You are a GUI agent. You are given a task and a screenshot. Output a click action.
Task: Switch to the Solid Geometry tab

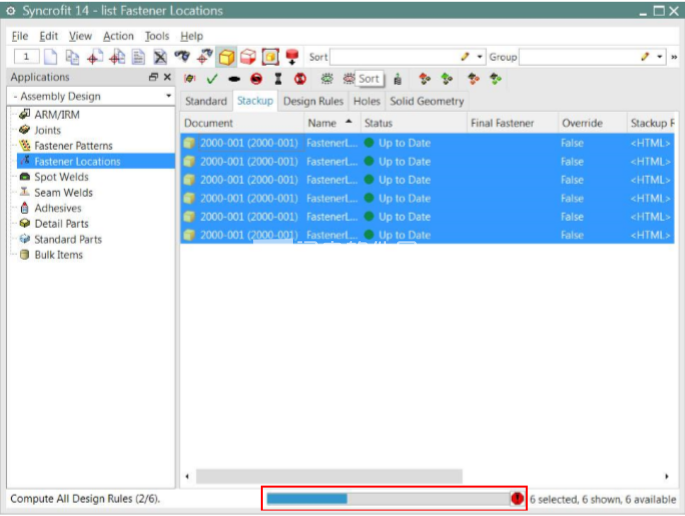point(427,101)
